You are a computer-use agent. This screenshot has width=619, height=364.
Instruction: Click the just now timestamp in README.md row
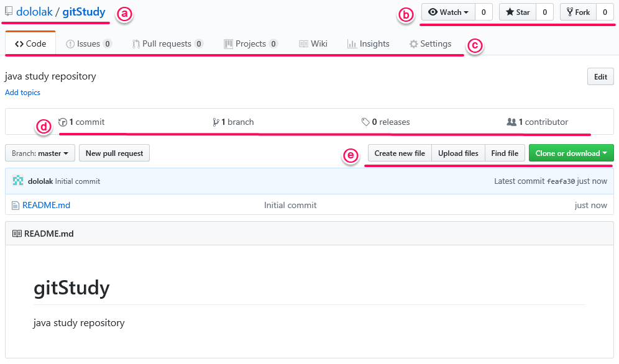pyautogui.click(x=590, y=205)
